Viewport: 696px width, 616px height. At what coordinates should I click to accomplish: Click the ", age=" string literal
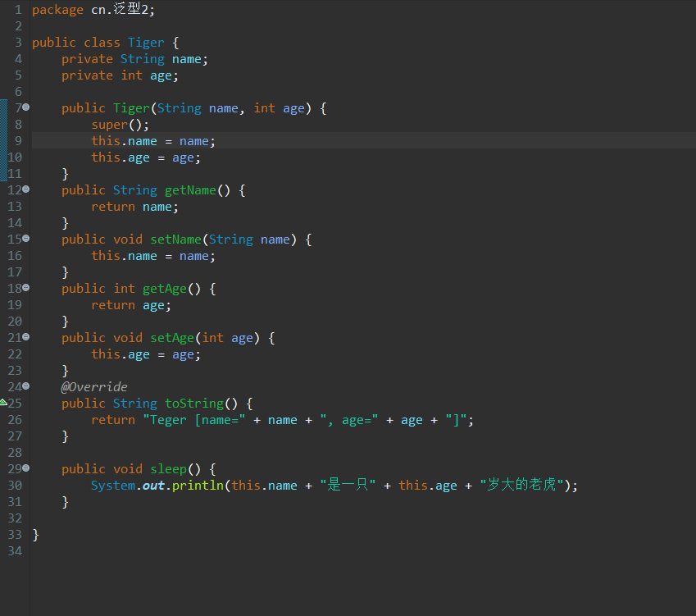click(x=349, y=420)
